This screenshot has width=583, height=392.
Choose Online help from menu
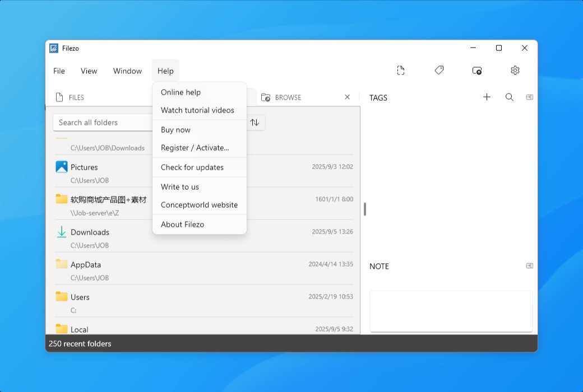point(200,92)
